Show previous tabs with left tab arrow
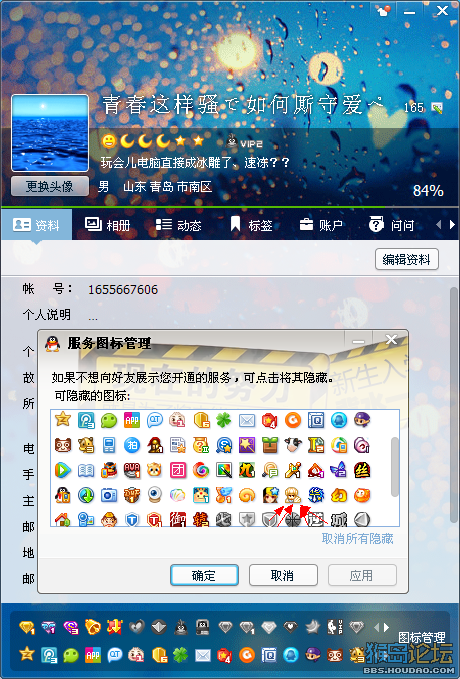This screenshot has width=460, height=679. point(439,225)
